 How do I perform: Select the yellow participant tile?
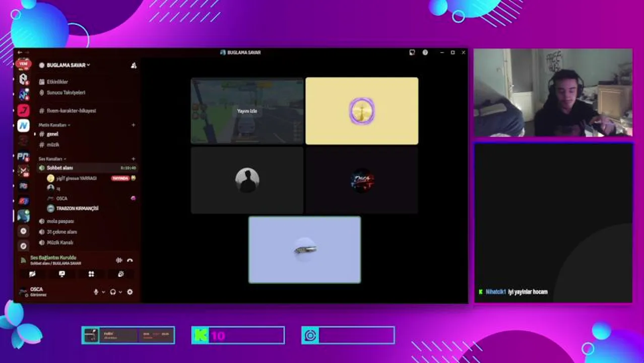362,111
